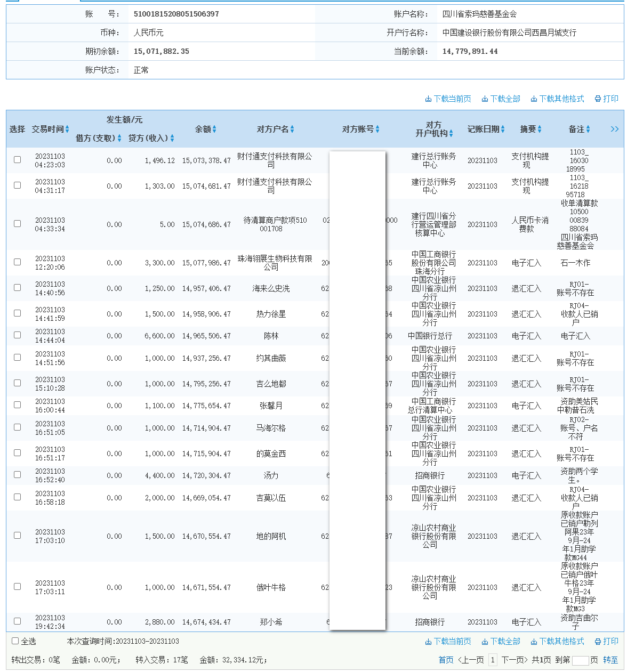Click 转入交易 17笔 summary text
Screen dimensions: 627x672
(x=162, y=660)
